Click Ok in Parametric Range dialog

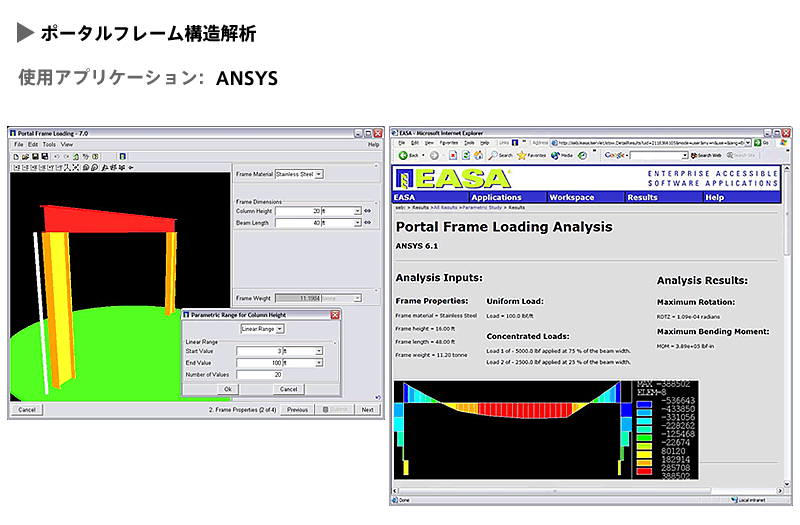click(x=228, y=389)
